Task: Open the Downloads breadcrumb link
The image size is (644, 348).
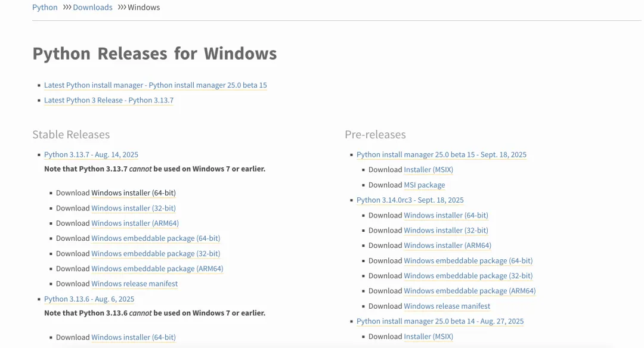Action: [92, 7]
